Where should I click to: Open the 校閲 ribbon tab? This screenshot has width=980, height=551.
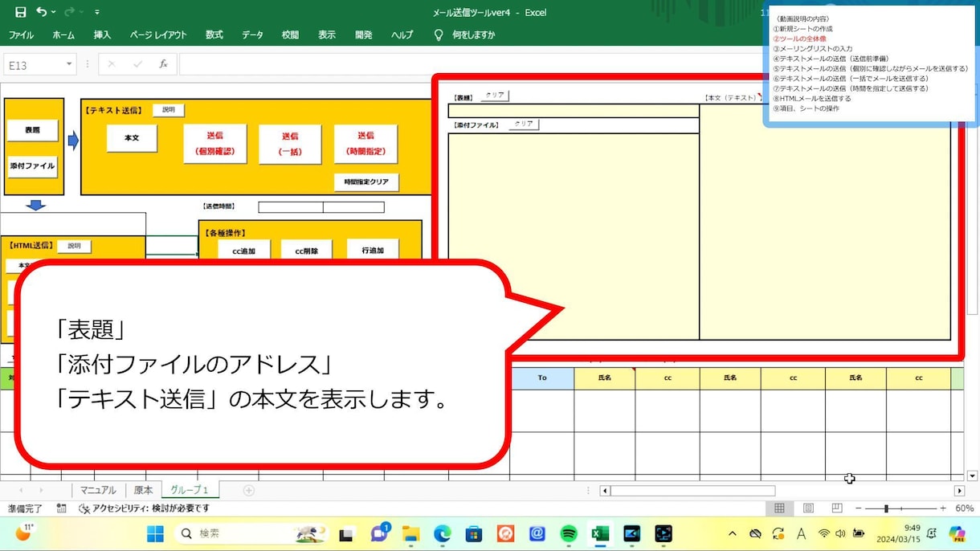[290, 35]
